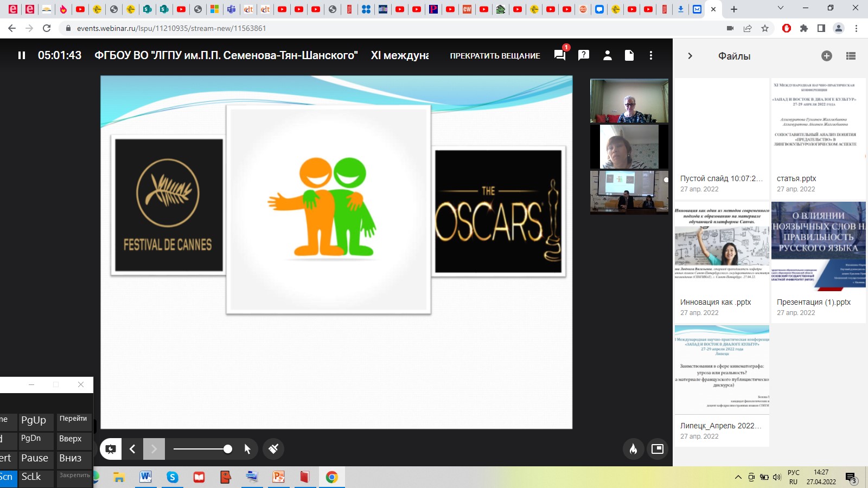
Task: Toggle picture-in-picture layout icon
Action: point(658,449)
